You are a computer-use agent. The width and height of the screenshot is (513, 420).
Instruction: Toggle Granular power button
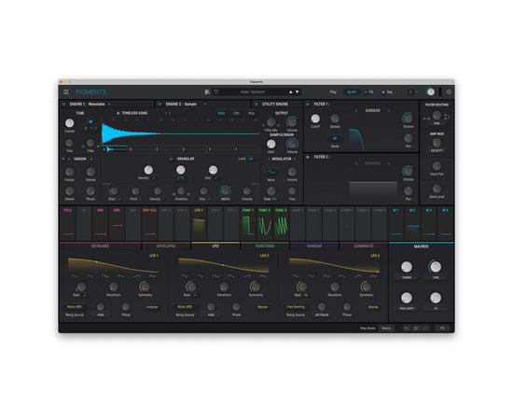(x=171, y=159)
